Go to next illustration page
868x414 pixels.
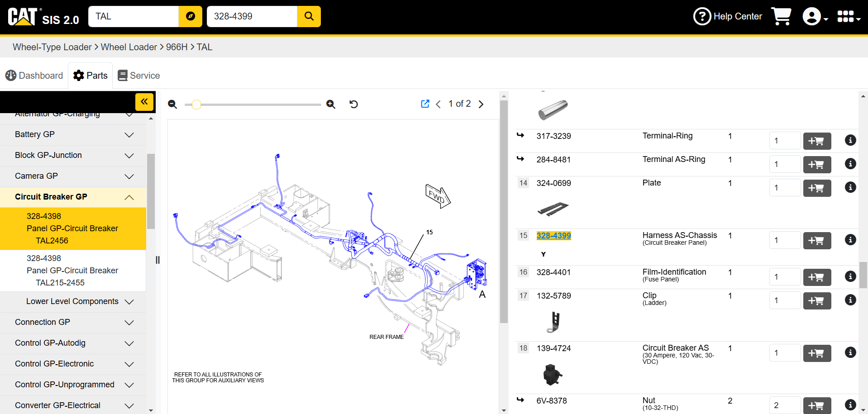(x=481, y=105)
